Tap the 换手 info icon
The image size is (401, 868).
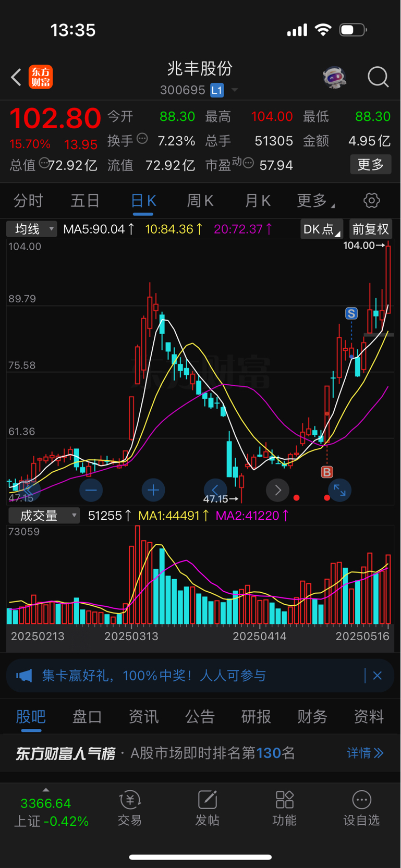coord(142,139)
